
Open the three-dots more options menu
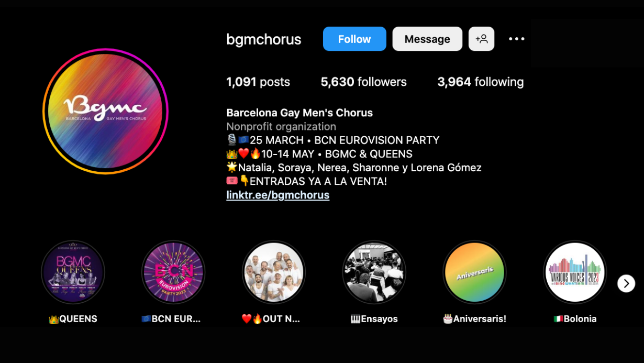pyautogui.click(x=516, y=39)
